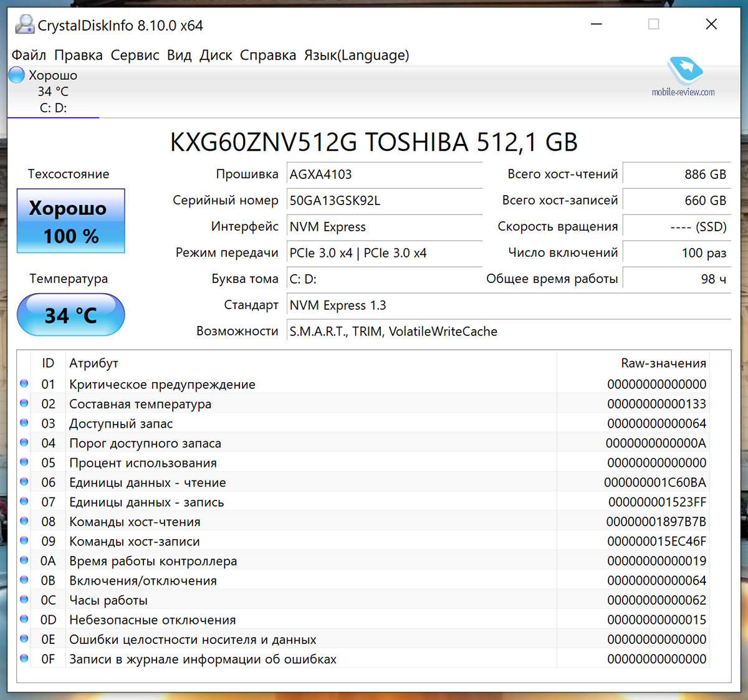Open the Справка menu
Screen dimensions: 748x700
point(268,55)
